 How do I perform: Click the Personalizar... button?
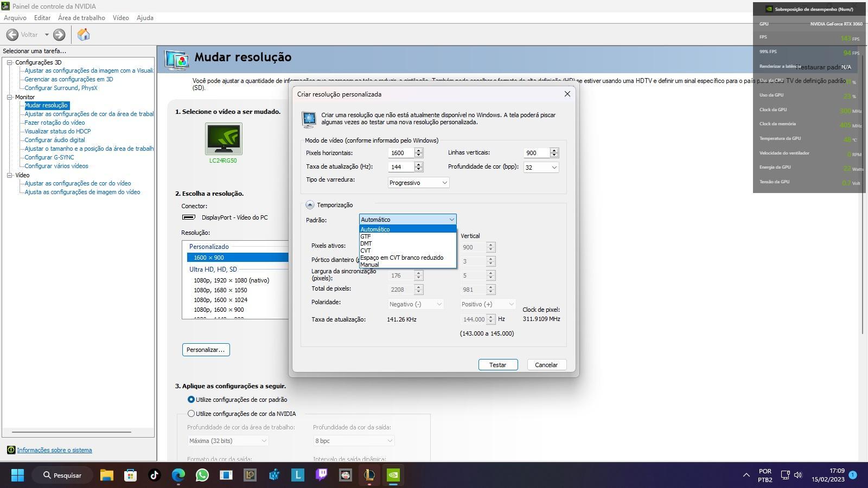(206, 350)
